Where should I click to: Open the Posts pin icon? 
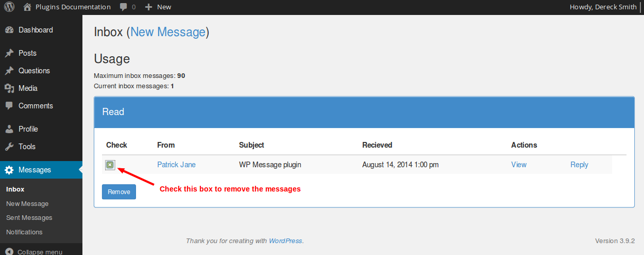(x=9, y=53)
